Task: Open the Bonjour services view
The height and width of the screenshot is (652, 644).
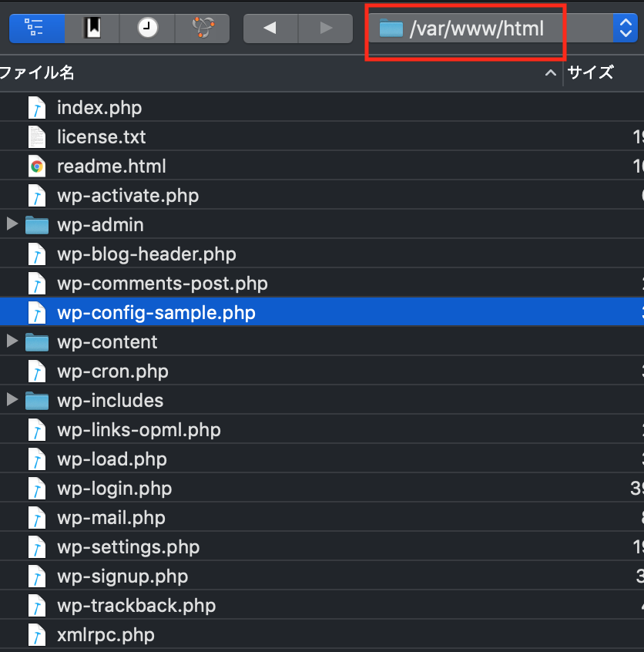Action: tap(203, 29)
